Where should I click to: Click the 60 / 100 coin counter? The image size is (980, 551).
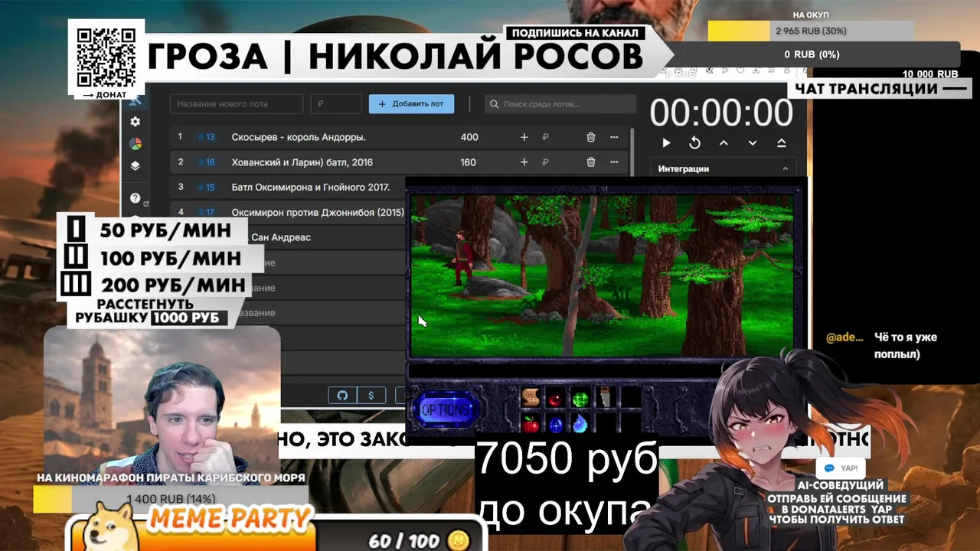tap(420, 540)
